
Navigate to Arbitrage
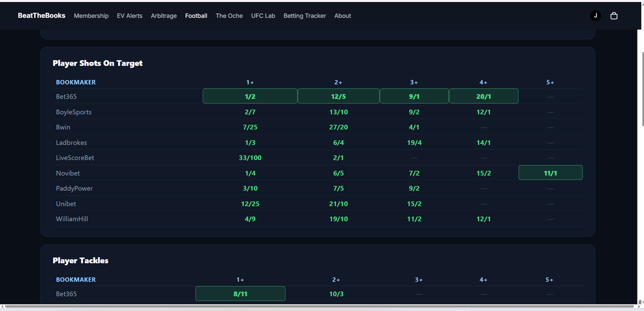(164, 16)
